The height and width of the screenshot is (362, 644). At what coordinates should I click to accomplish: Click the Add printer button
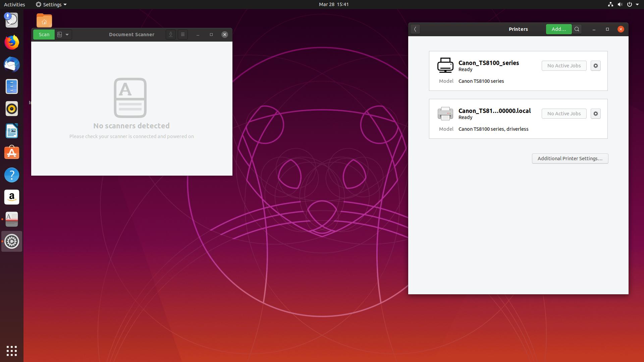(x=558, y=29)
